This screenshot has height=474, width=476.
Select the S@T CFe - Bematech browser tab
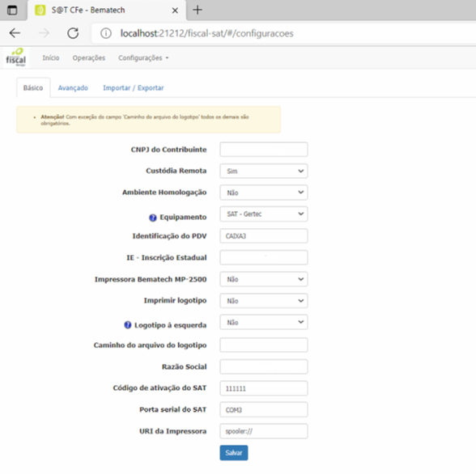[x=107, y=11]
